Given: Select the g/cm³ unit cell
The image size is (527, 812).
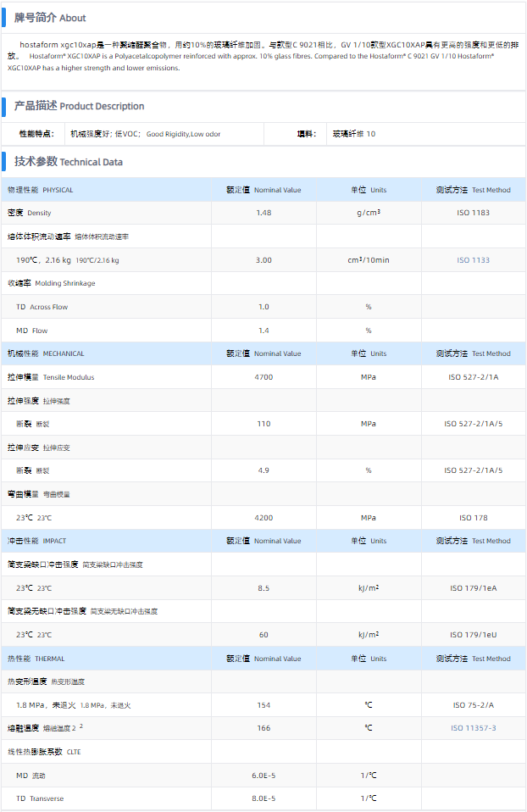Looking at the screenshot, I should (369, 213).
